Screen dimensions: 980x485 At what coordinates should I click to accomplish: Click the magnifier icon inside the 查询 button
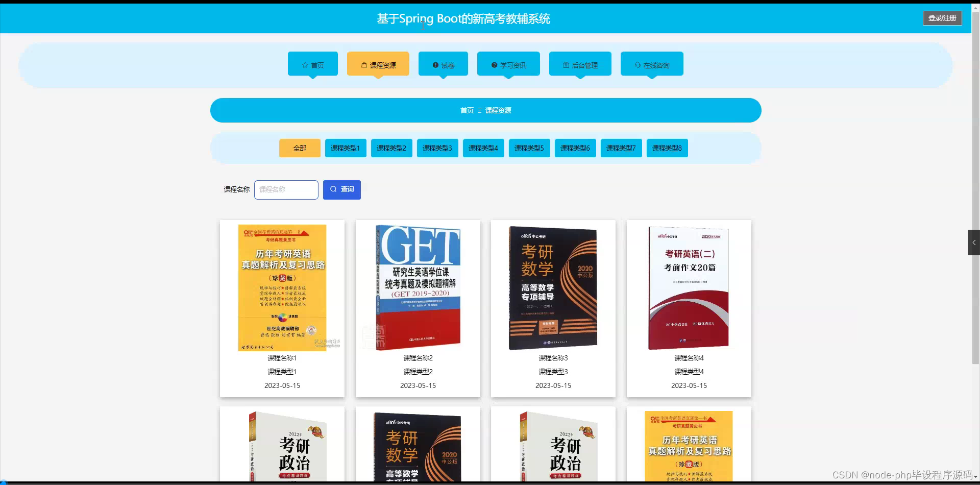click(333, 189)
